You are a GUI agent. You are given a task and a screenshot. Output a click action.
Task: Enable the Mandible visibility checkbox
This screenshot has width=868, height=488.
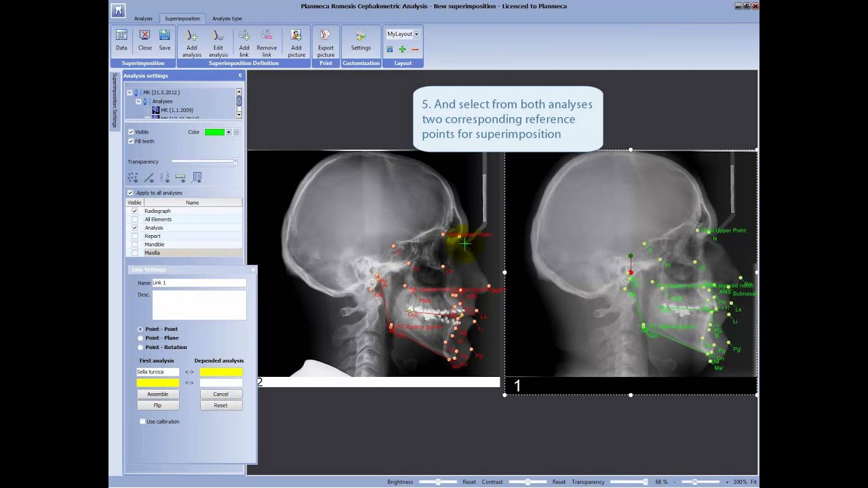coord(135,244)
